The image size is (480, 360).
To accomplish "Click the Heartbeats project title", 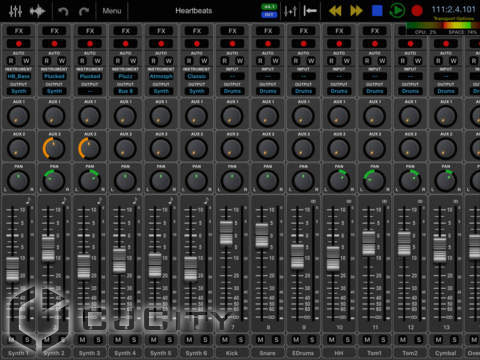I will (194, 11).
